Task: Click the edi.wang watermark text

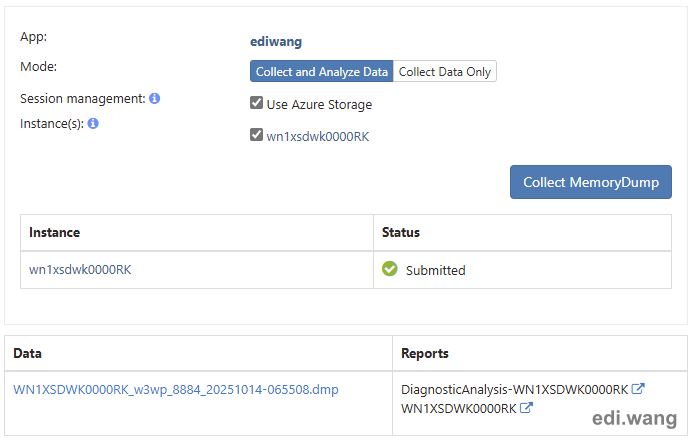Action: pos(633,418)
